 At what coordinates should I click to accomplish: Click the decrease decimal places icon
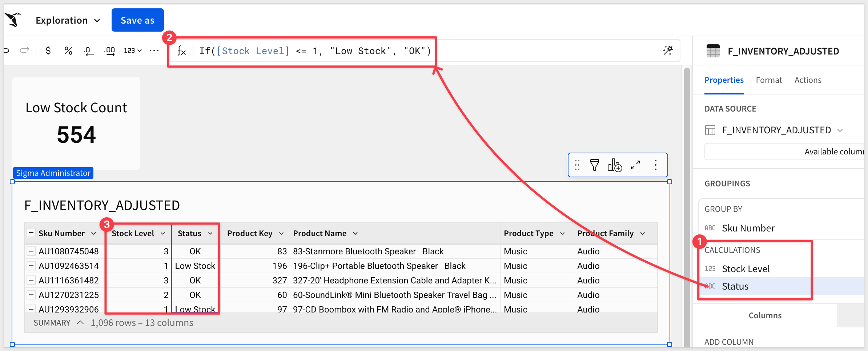pos(88,51)
